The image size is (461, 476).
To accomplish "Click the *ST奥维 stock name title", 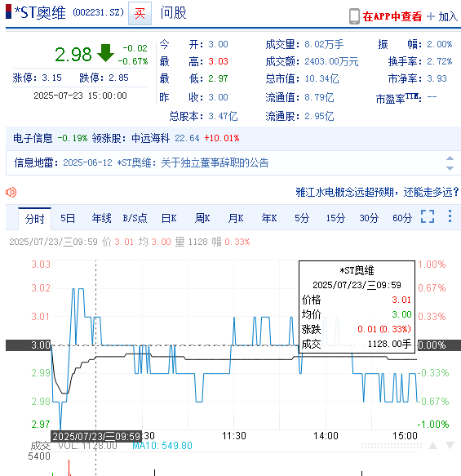I will 40,13.
